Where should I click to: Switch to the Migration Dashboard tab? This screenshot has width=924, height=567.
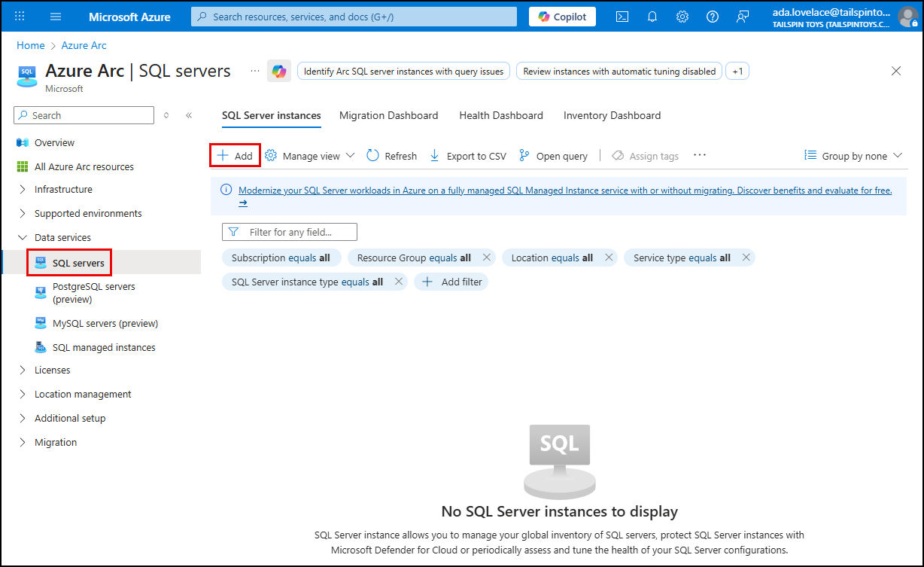coord(388,115)
